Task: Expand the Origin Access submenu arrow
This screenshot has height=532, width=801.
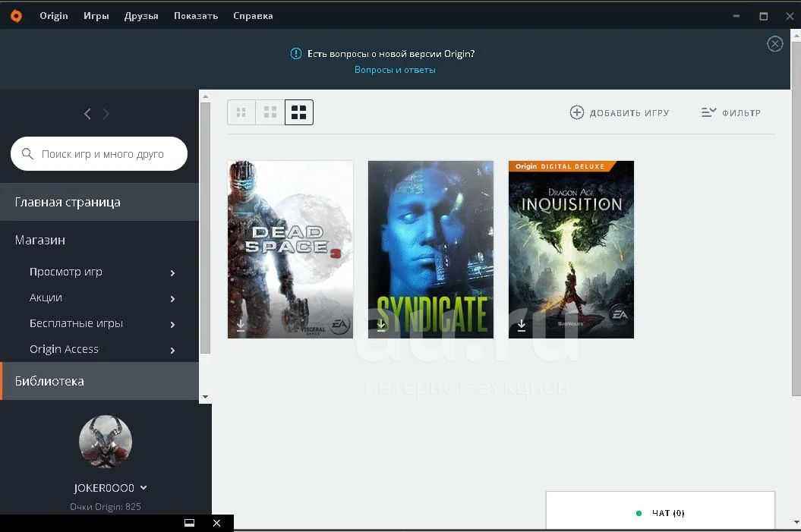Action: coord(172,351)
